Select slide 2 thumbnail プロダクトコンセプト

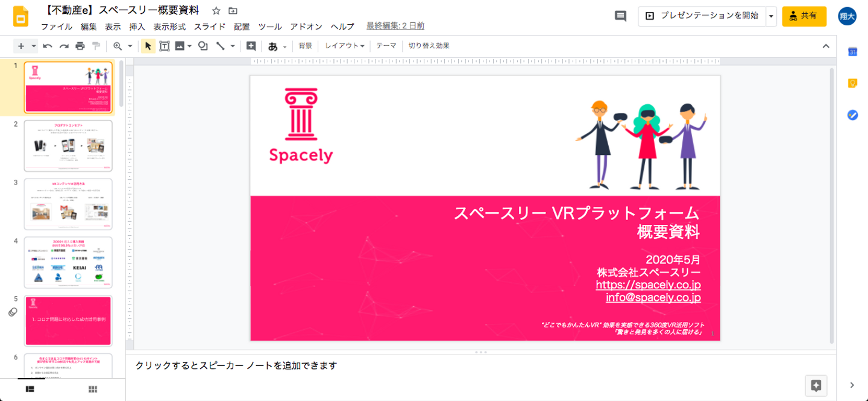(x=68, y=146)
